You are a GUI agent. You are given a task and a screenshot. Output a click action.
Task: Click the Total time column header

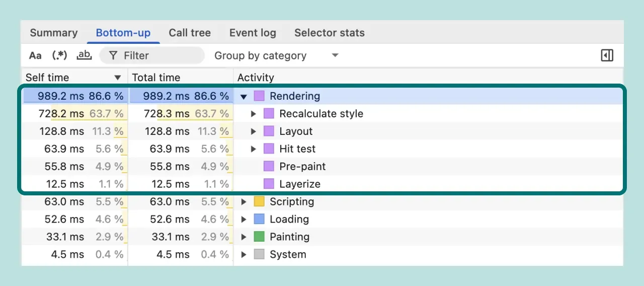click(156, 78)
